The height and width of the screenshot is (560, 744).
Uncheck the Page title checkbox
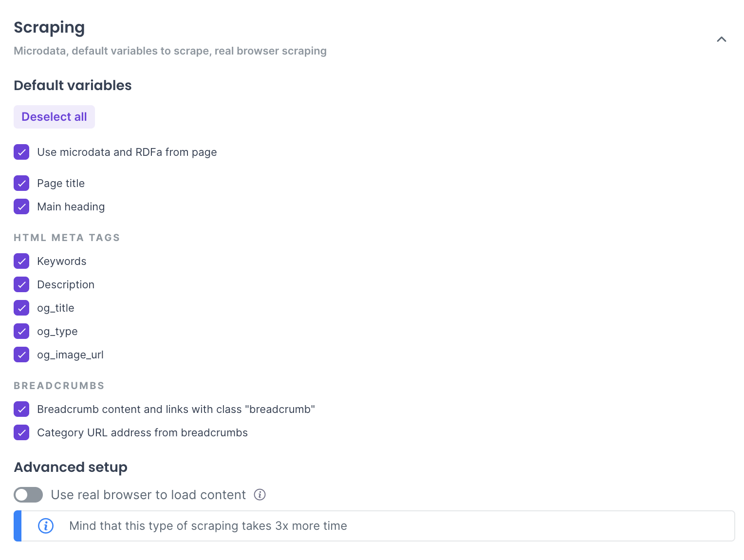21,183
